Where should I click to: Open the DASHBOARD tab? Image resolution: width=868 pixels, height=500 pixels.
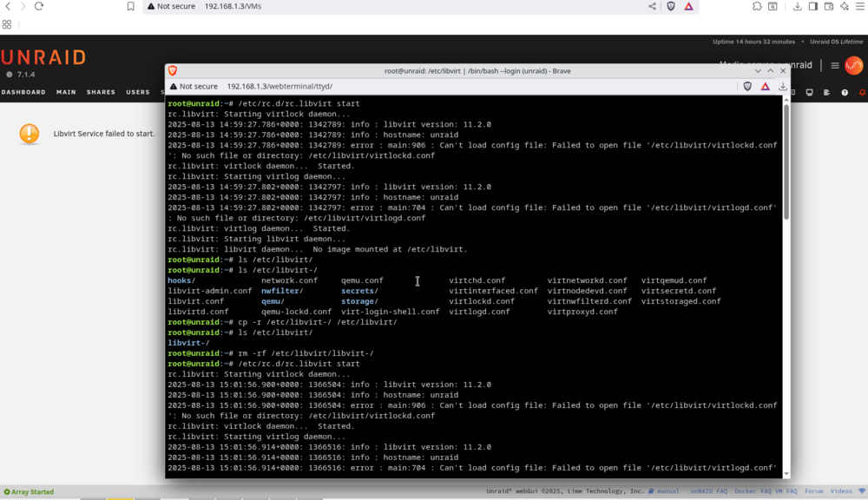click(23, 92)
